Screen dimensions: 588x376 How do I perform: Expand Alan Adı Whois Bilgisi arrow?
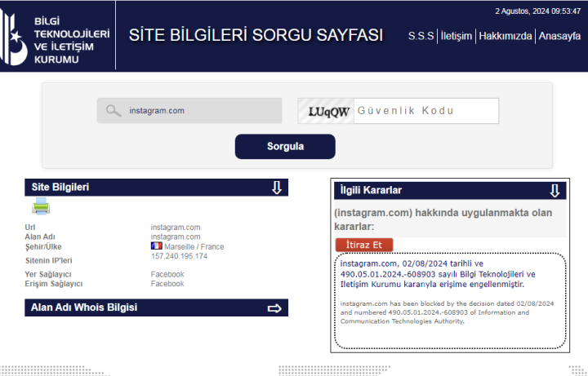click(275, 308)
